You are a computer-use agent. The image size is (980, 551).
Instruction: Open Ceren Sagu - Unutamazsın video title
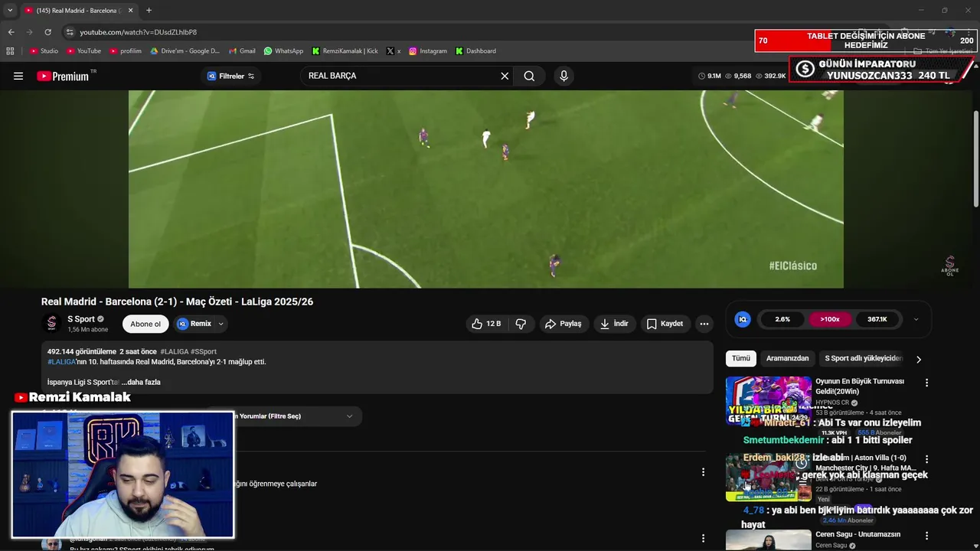click(857, 534)
